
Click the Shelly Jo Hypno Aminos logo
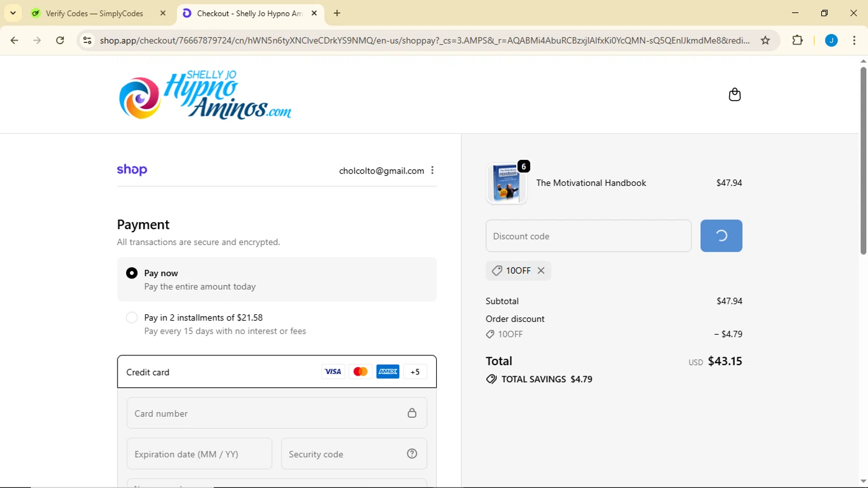coord(205,95)
